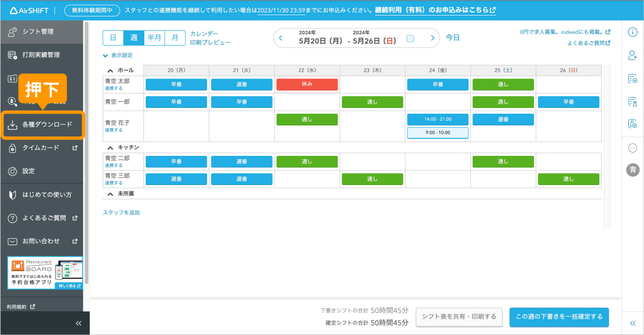The height and width of the screenshot is (335, 644).
Task: Open 印刷プレビュー
Action: 210,43
